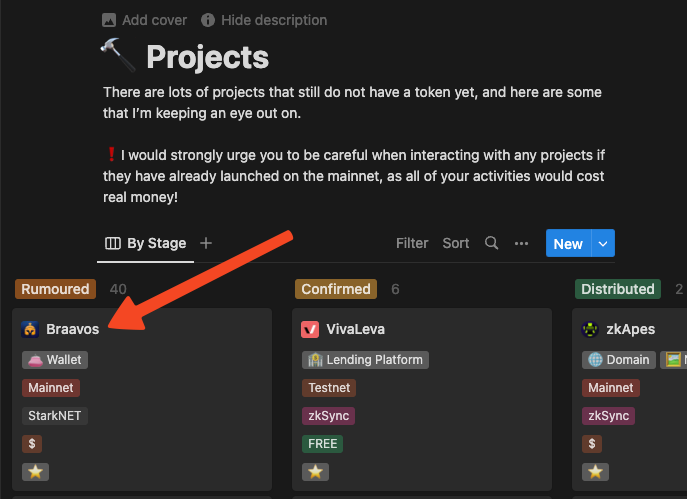Click the Rumoured column label
This screenshot has width=687, height=499.
(x=55, y=289)
